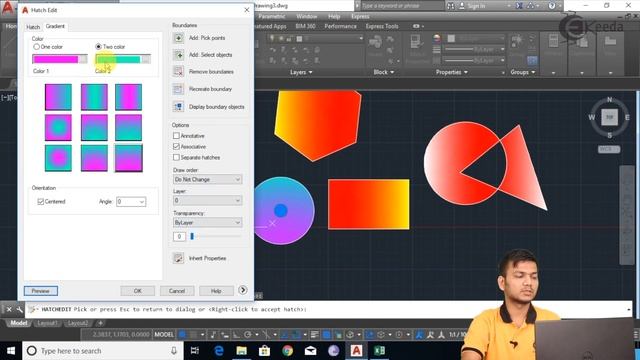
Task: Click the transparency slider handle
Action: pyautogui.click(x=192, y=236)
